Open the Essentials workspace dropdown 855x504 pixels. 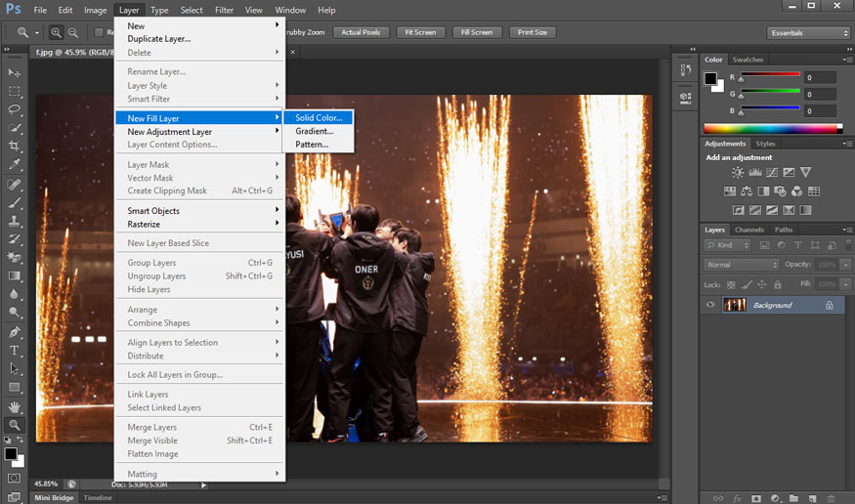[808, 32]
